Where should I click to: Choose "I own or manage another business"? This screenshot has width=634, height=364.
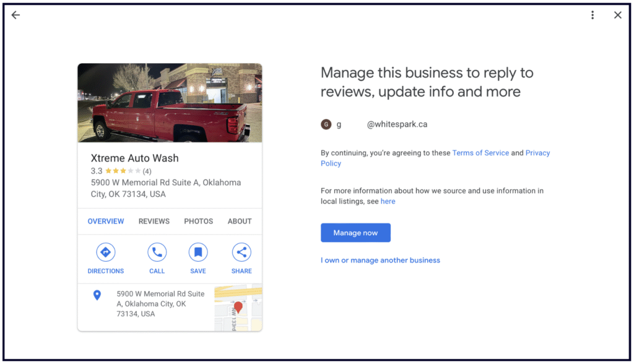pyautogui.click(x=380, y=260)
